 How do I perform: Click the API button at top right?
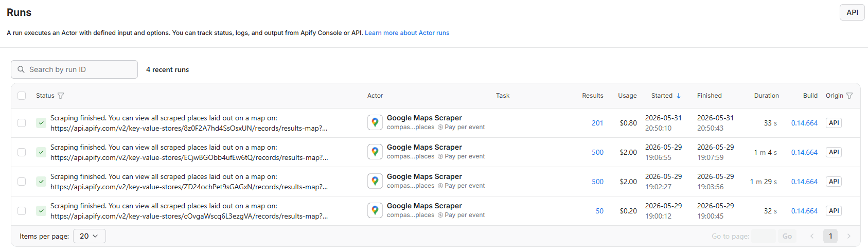coord(852,12)
